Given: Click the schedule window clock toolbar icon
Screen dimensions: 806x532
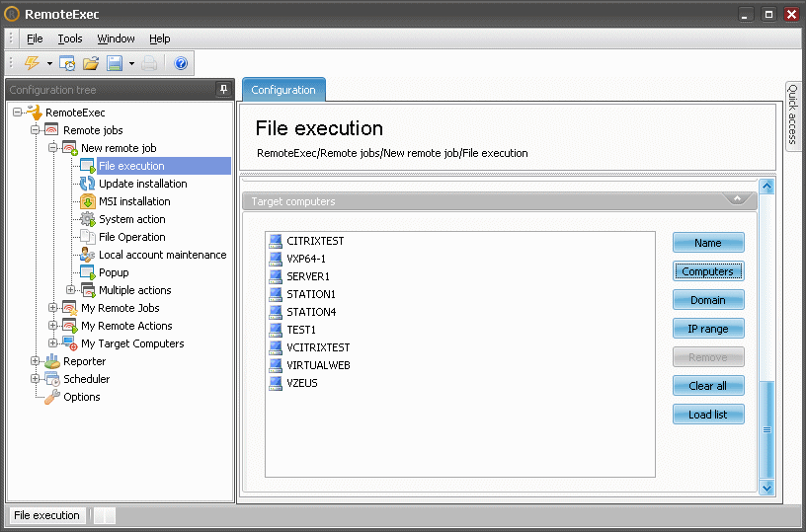Looking at the screenshot, I should click(67, 63).
